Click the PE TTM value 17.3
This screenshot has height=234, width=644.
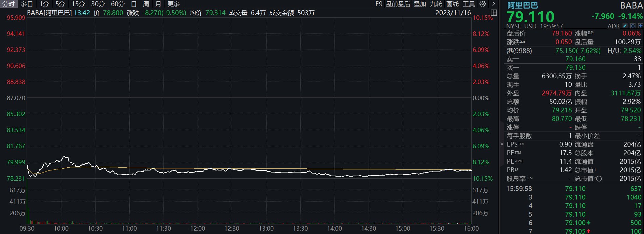point(566,153)
